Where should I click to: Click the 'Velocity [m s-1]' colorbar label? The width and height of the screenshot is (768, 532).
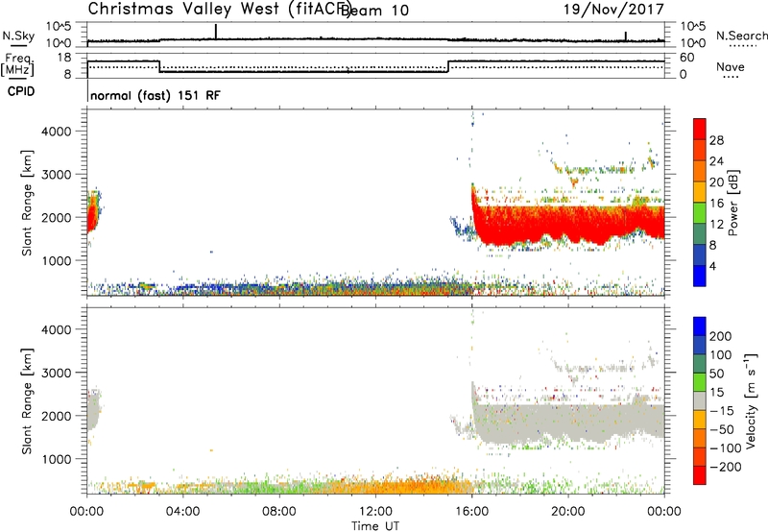click(x=752, y=400)
